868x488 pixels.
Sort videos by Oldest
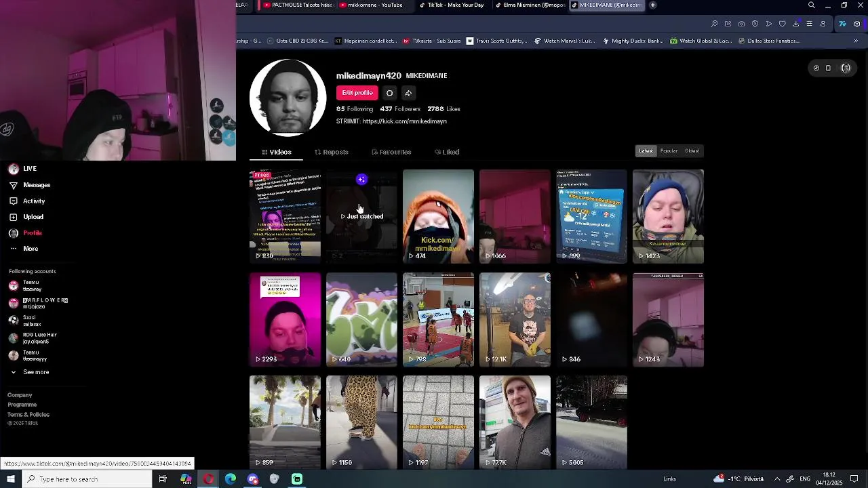(x=692, y=150)
